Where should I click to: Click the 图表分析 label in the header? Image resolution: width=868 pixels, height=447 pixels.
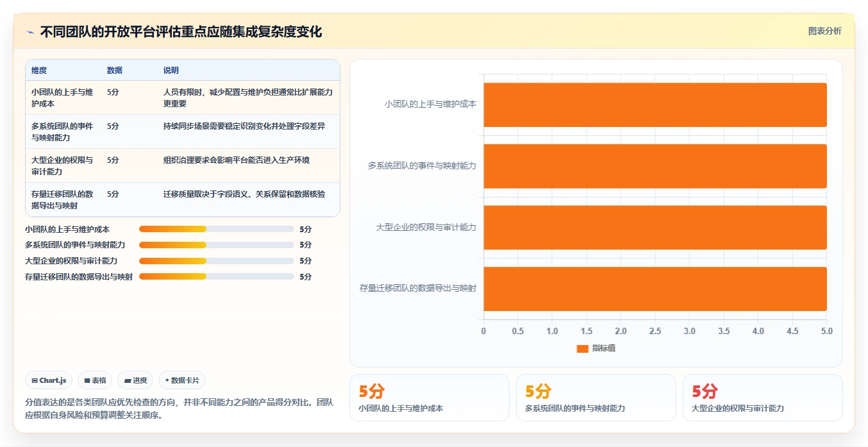pos(824,31)
